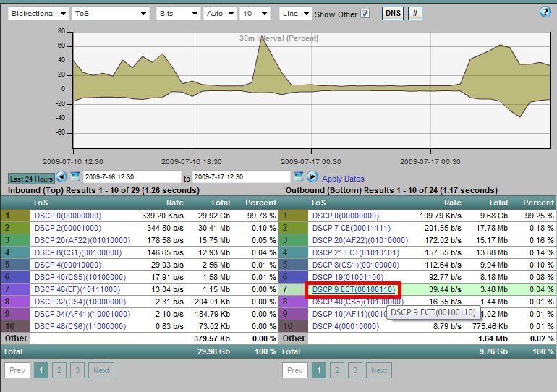557x392 pixels.
Task: Open inbound DSCP 40(CS5)(10100000) link
Action: point(80,277)
